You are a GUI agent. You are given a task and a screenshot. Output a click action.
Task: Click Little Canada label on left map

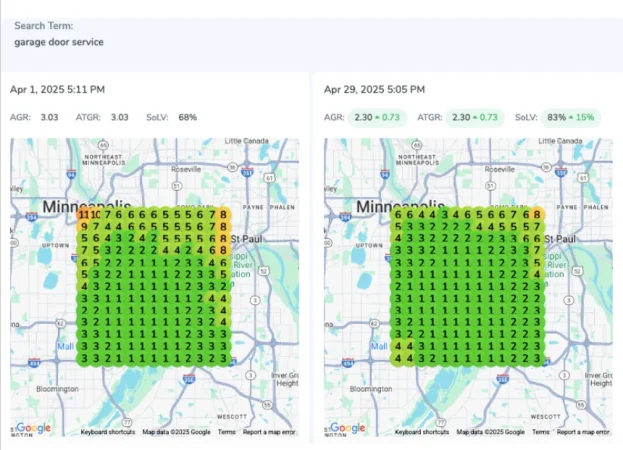246,141
